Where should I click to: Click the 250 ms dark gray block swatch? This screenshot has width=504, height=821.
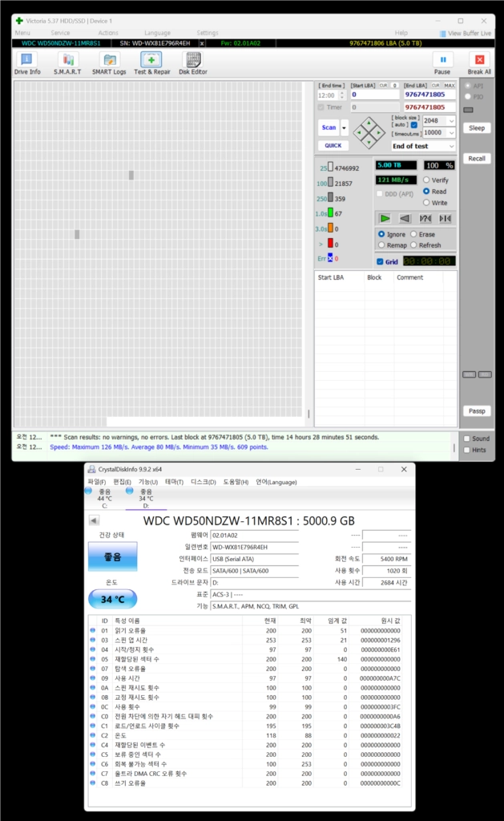point(330,197)
